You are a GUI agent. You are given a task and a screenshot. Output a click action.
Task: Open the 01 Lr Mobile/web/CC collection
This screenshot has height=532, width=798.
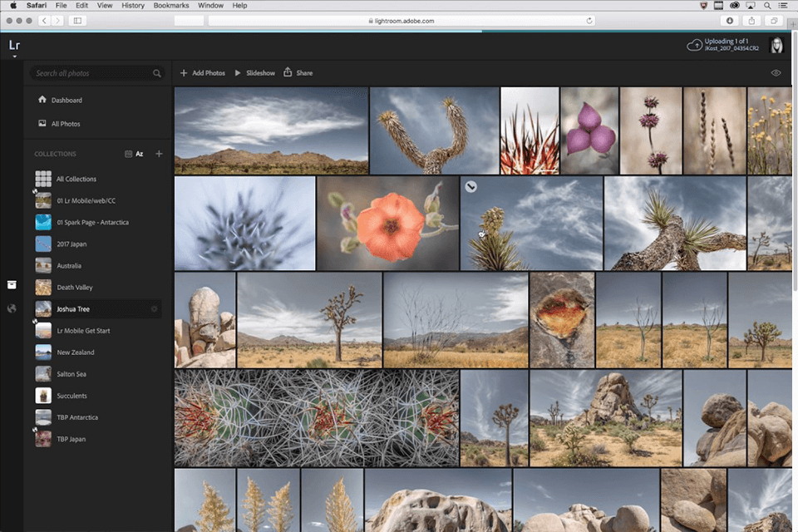pos(76,200)
